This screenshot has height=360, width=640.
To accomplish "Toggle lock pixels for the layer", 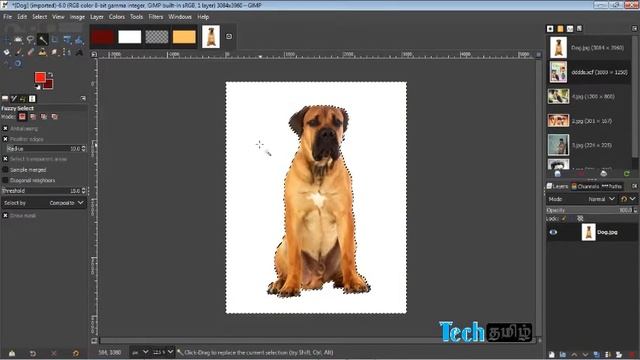I will [564, 218].
